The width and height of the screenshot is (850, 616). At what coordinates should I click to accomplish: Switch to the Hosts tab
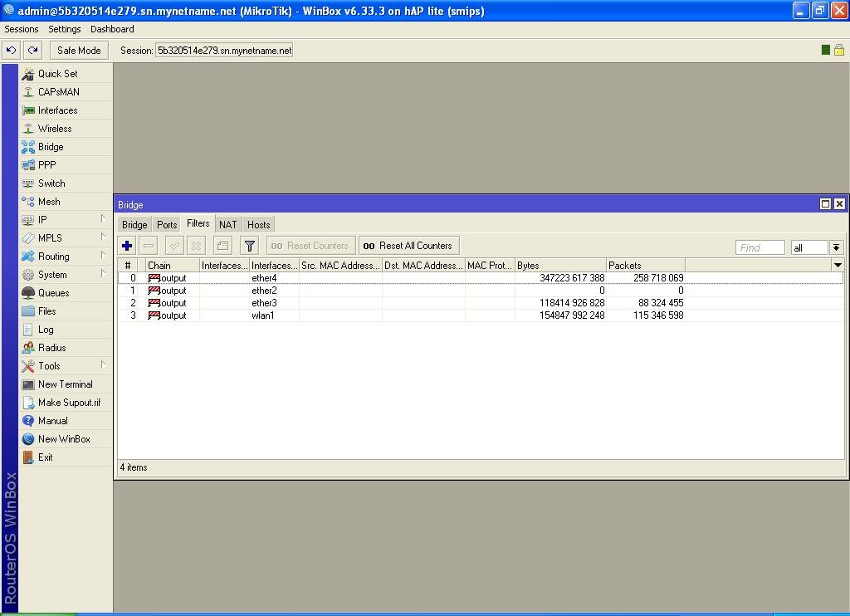pos(259,225)
